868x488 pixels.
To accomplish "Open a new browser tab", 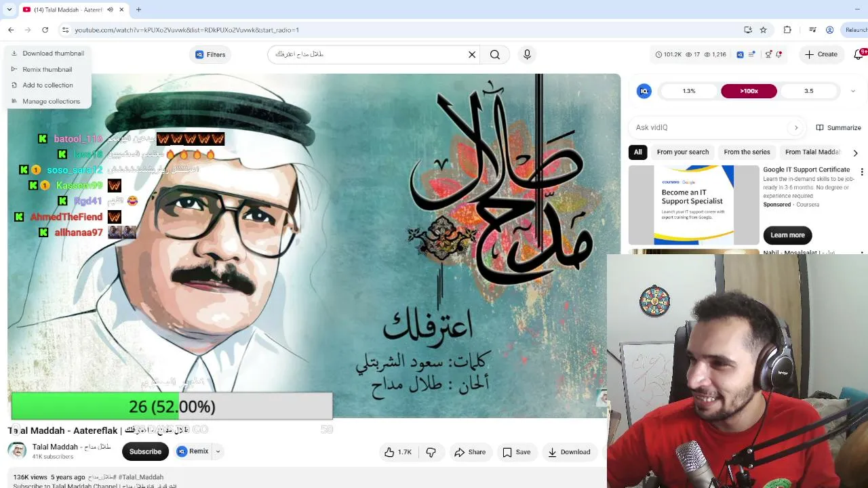I will (138, 9).
